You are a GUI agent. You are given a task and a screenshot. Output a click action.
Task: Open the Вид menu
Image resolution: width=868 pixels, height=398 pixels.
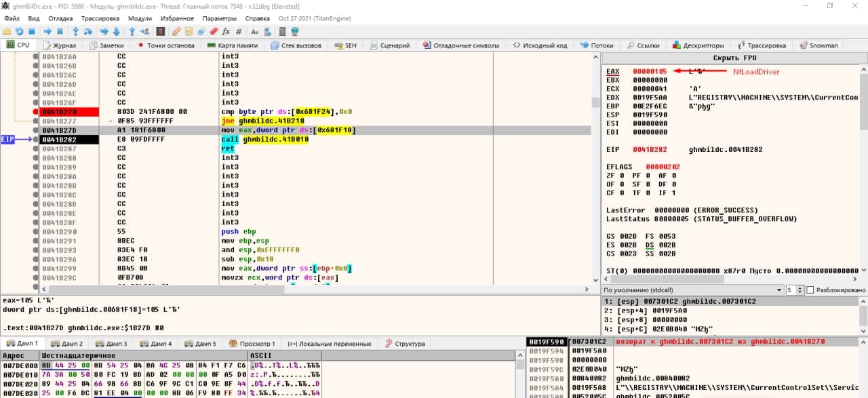point(34,18)
